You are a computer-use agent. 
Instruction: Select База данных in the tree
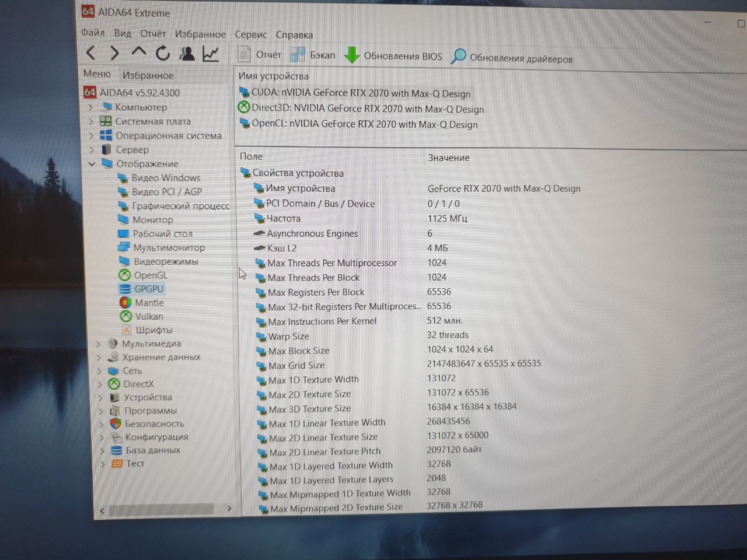[146, 450]
